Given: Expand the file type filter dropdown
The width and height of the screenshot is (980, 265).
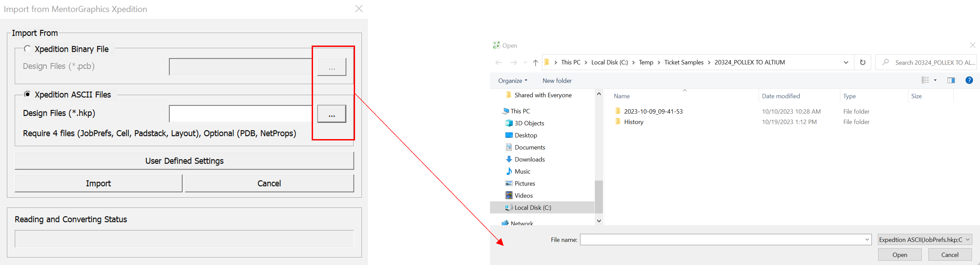Looking at the screenshot, I should [968, 239].
